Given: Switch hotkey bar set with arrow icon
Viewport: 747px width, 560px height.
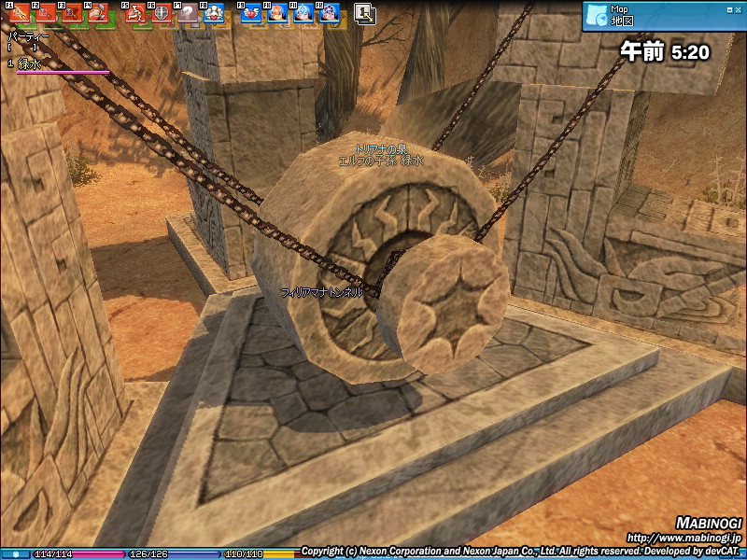Looking at the screenshot, I should [x=365, y=14].
